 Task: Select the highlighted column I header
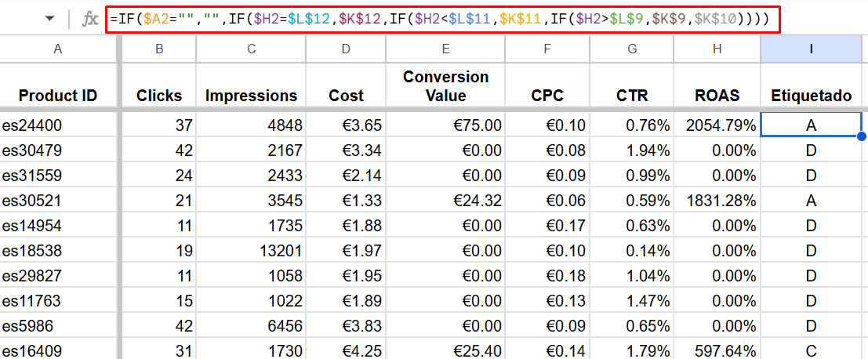[811, 49]
